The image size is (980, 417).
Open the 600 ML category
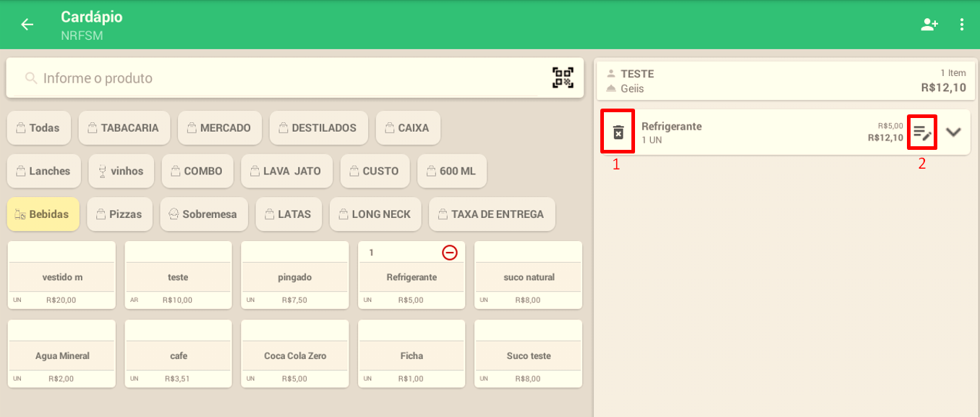[452, 171]
